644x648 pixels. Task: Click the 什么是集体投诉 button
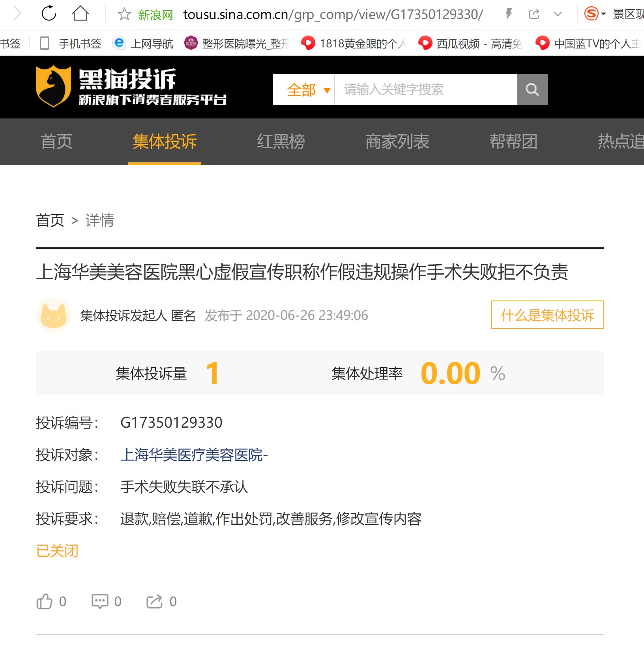coord(547,315)
